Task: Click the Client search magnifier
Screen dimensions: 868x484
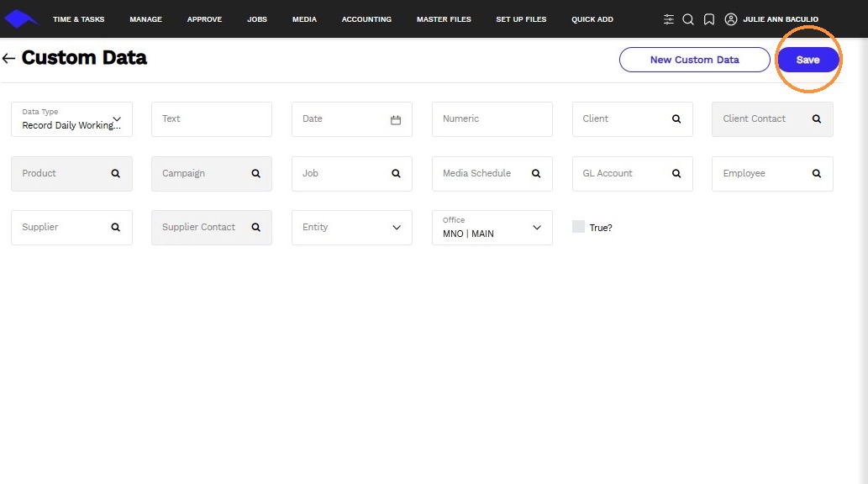Action: 676,119
